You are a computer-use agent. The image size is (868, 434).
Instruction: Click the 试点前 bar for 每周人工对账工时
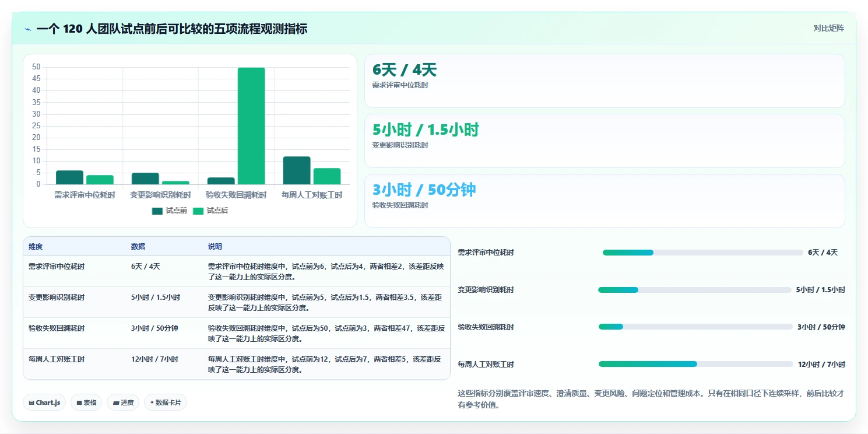tap(297, 170)
